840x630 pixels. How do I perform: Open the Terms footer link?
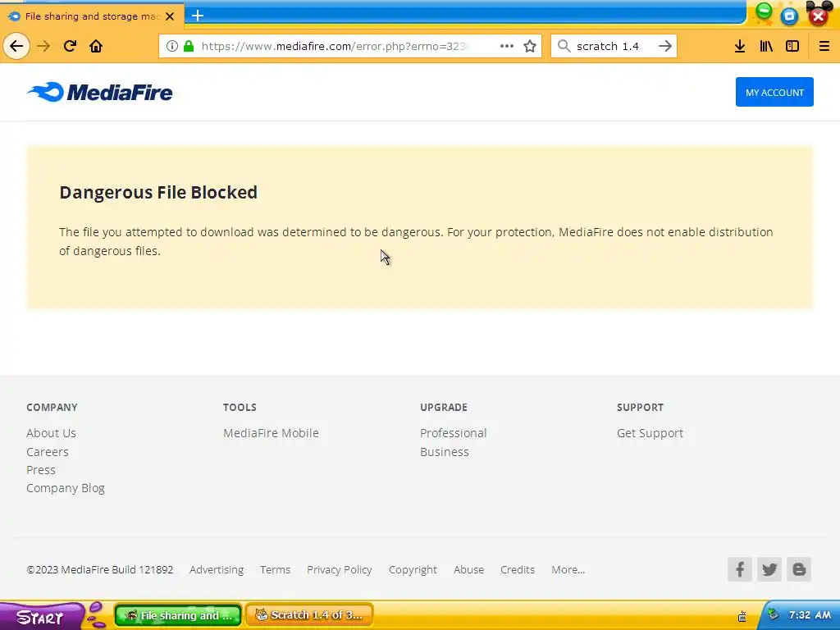[x=275, y=569]
